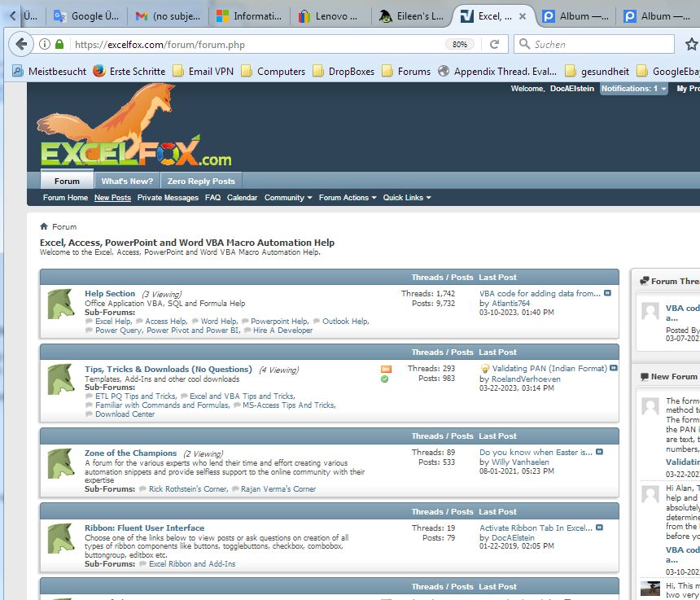700x600 pixels.
Task: Open Private Messages link
Action: [x=168, y=198]
